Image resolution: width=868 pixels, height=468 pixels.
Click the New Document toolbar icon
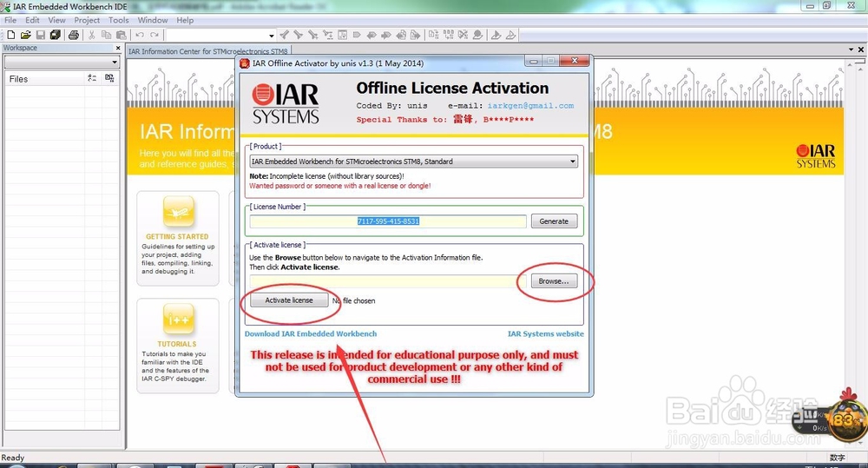[x=10, y=35]
